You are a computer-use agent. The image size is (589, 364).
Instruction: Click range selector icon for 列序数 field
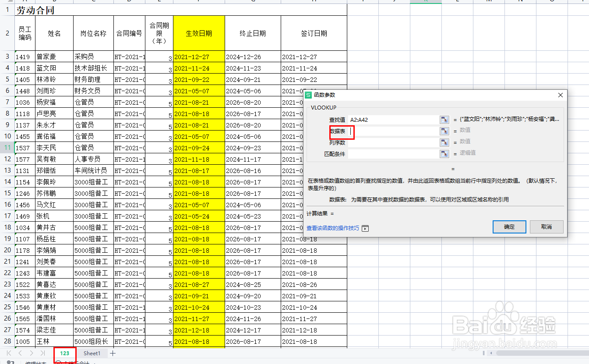click(444, 142)
